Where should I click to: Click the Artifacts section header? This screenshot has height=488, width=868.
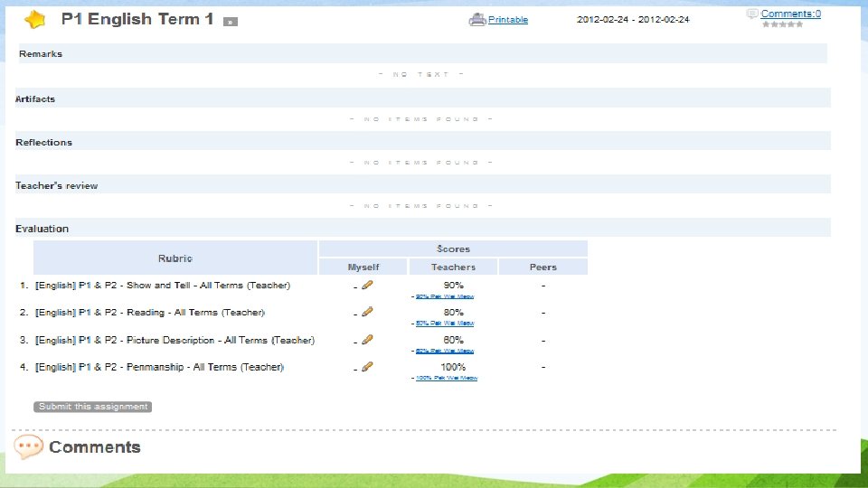point(423,99)
